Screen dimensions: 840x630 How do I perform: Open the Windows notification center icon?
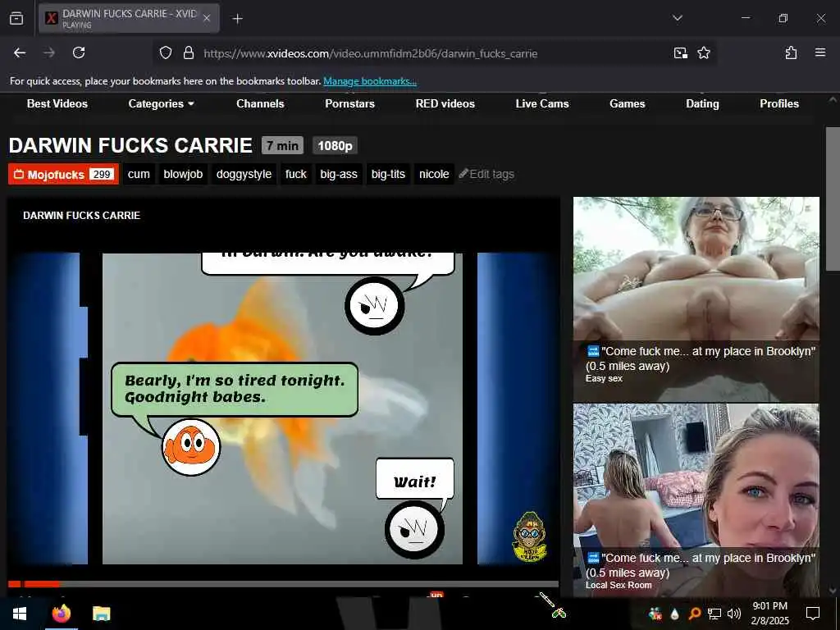(813, 614)
